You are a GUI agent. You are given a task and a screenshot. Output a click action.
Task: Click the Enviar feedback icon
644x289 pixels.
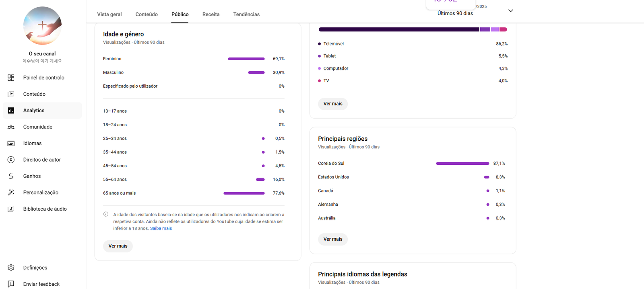(x=11, y=284)
